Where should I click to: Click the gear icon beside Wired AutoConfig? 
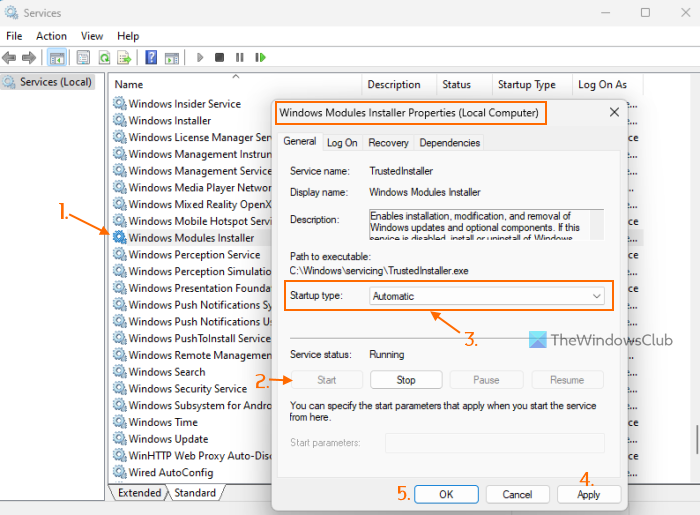[120, 472]
